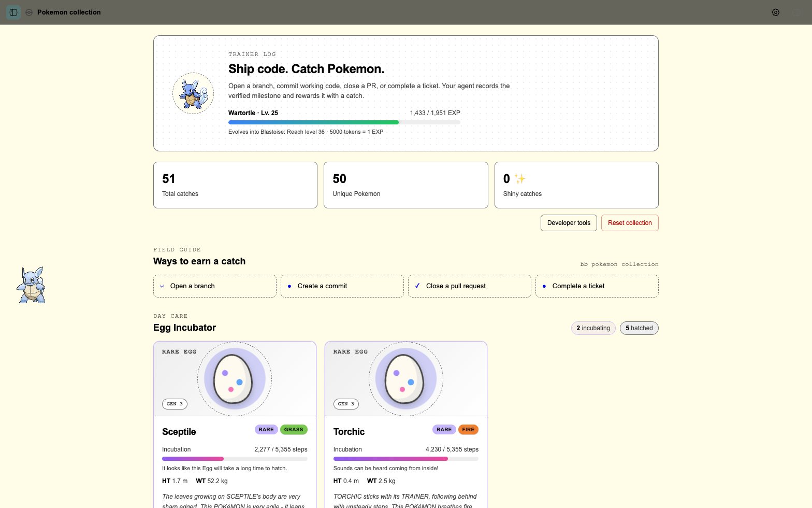The width and height of the screenshot is (812, 508).
Task: Click the walking Wartortle sprite on left margin
Action: click(x=32, y=285)
